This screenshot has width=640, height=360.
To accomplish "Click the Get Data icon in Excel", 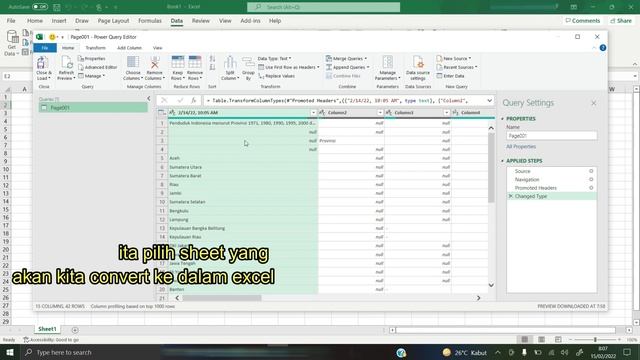I will tap(12, 38).
